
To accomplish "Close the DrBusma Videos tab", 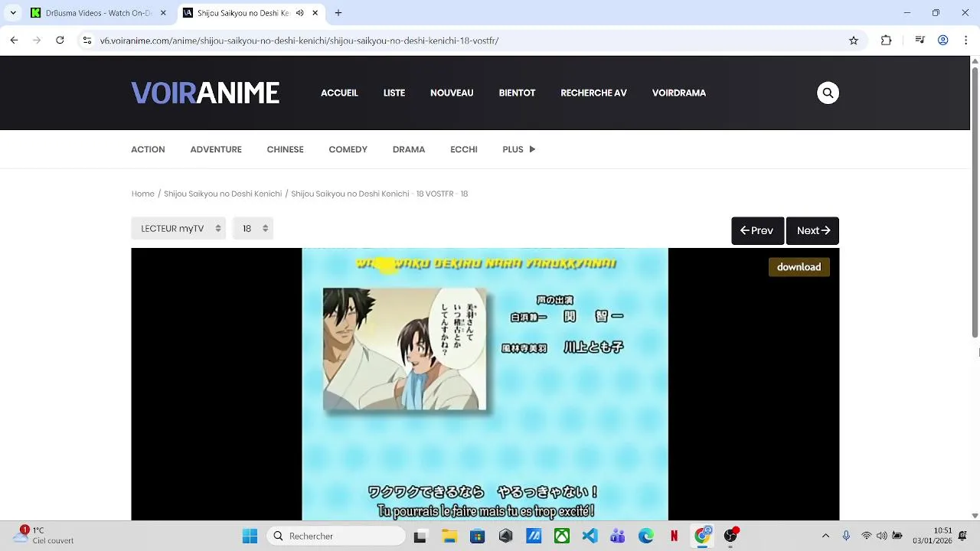I will click(x=163, y=13).
